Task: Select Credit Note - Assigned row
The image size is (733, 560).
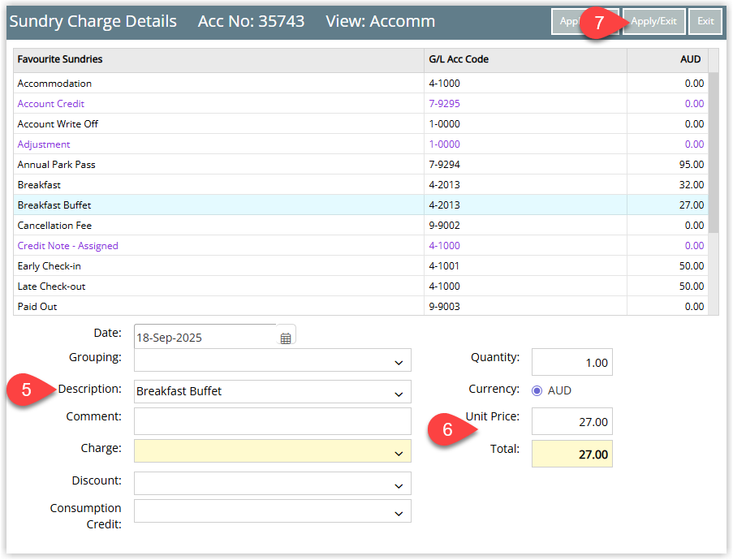Action: 360,246
